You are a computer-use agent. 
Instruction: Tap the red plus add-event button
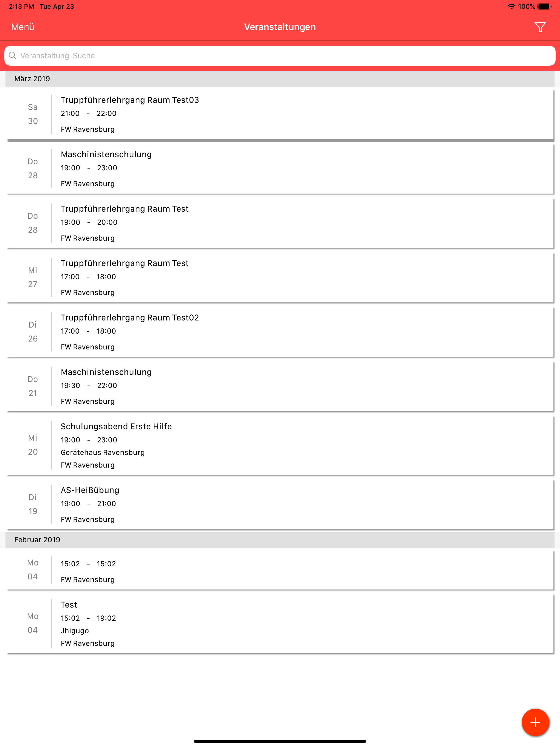click(x=535, y=722)
